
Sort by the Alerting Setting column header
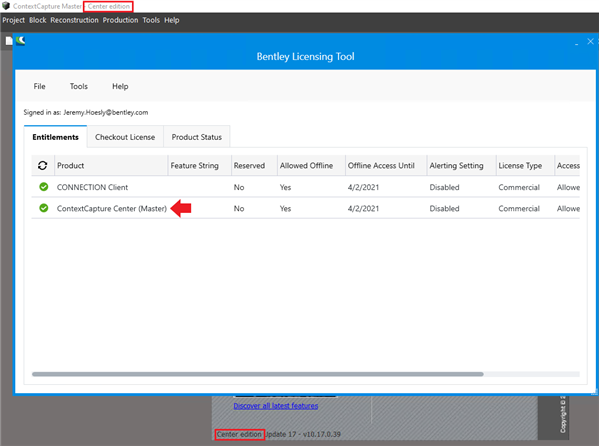tap(461, 165)
